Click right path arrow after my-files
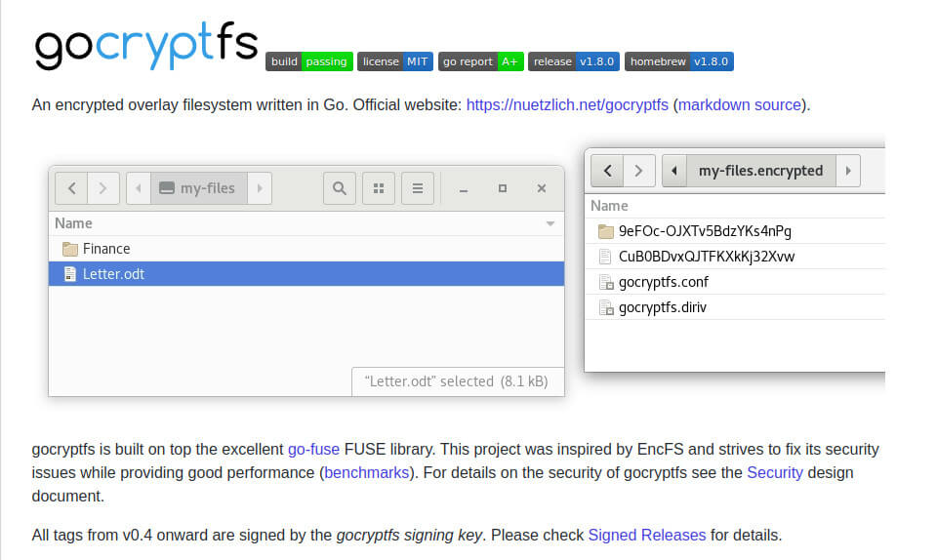 click(x=260, y=188)
